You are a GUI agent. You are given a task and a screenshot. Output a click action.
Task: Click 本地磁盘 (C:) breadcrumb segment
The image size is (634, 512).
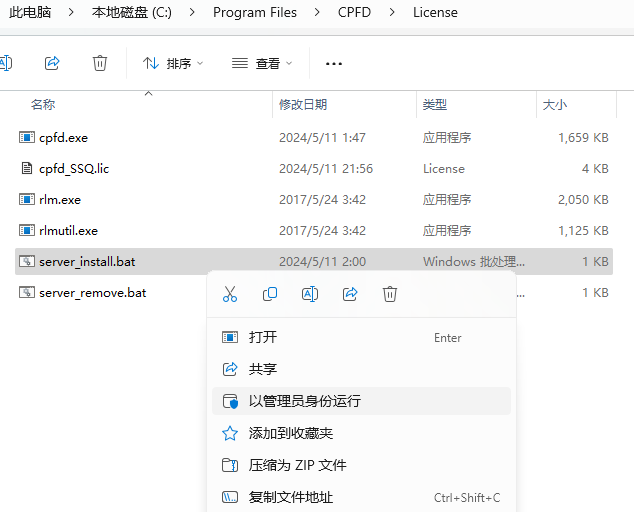tap(131, 12)
